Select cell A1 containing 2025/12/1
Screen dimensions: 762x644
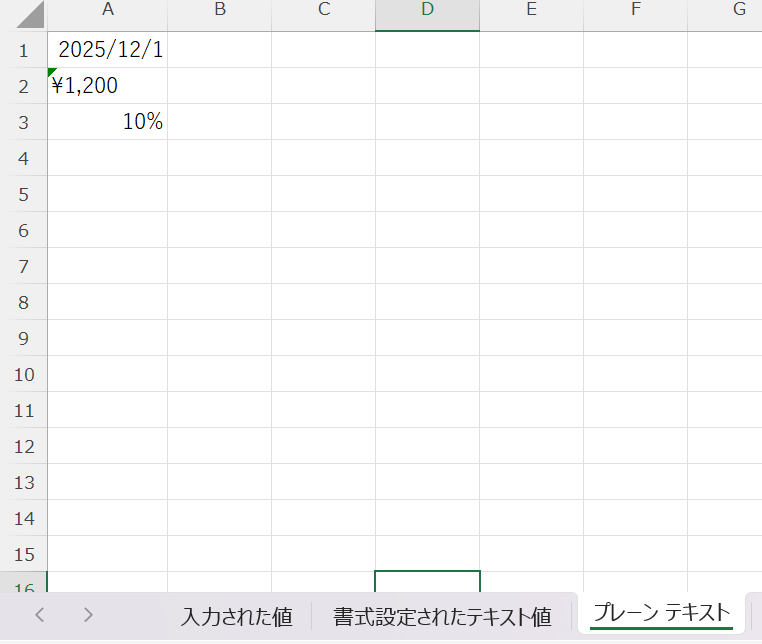(x=107, y=50)
